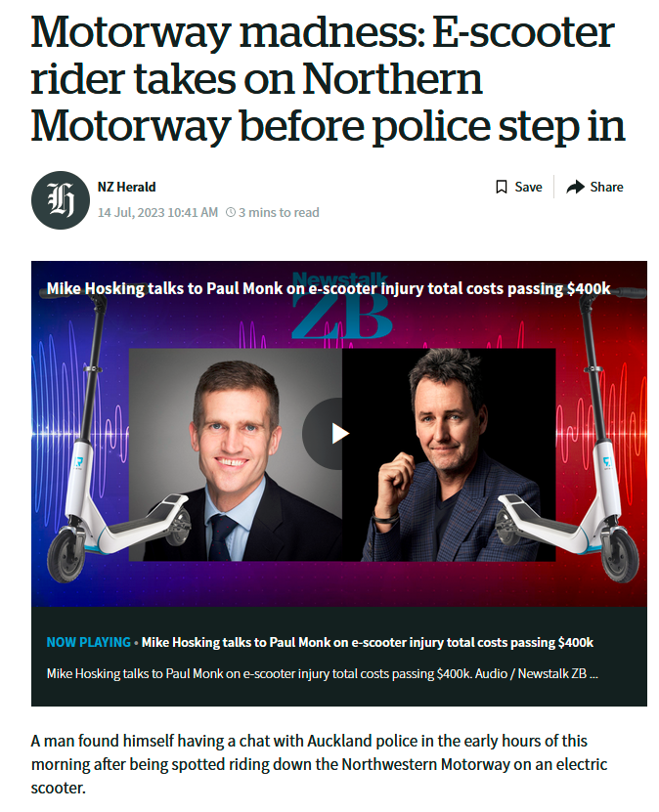Click the Newstalk ZB logo in video

tap(340, 306)
